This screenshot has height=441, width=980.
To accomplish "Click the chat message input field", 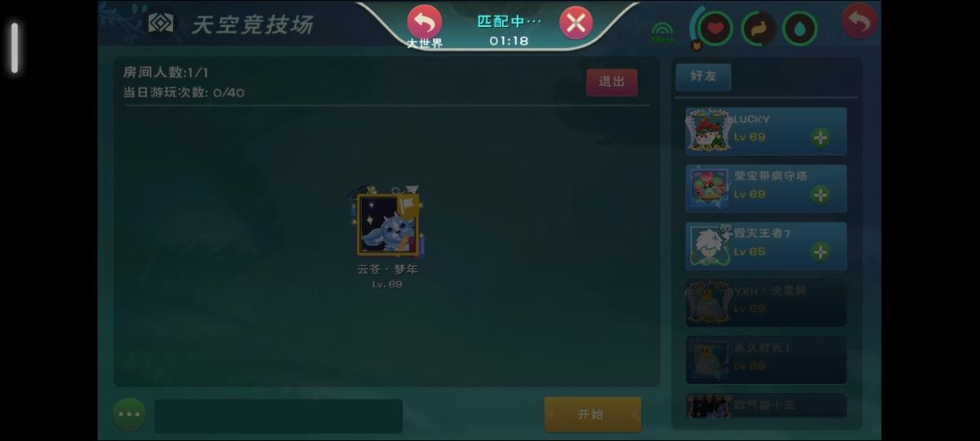I will [x=278, y=416].
